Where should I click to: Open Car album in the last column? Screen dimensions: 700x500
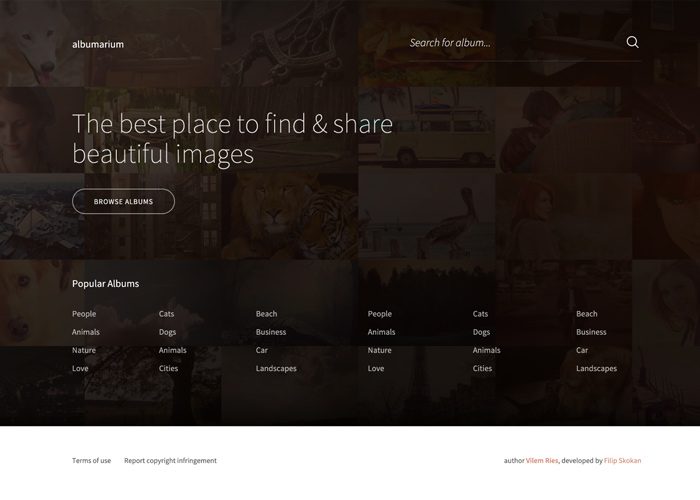click(x=582, y=350)
